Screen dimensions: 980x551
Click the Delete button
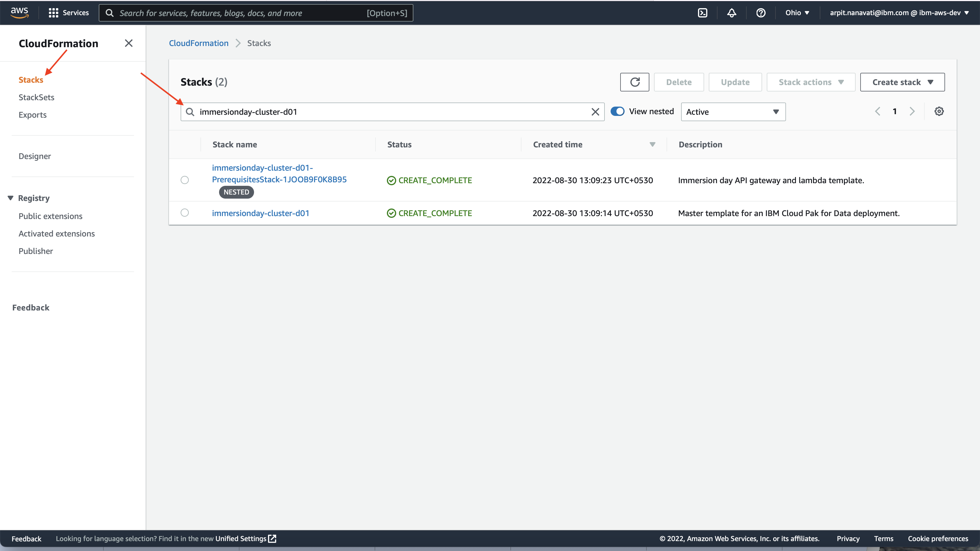coord(679,82)
